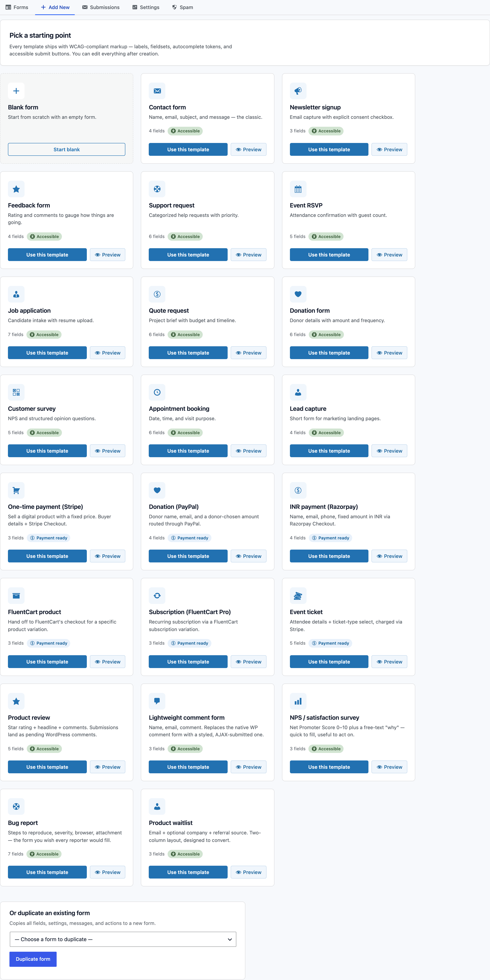Click the user icon on Lead capture card
The image size is (490, 980).
pos(298,392)
